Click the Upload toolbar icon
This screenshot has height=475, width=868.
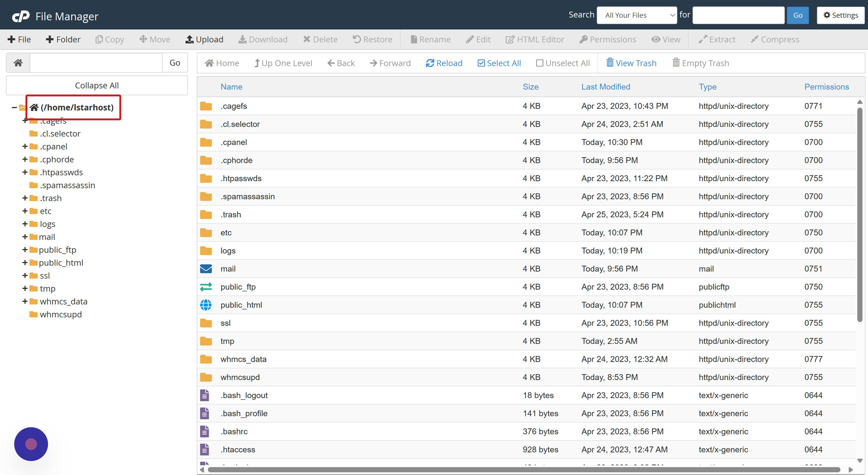coord(204,39)
